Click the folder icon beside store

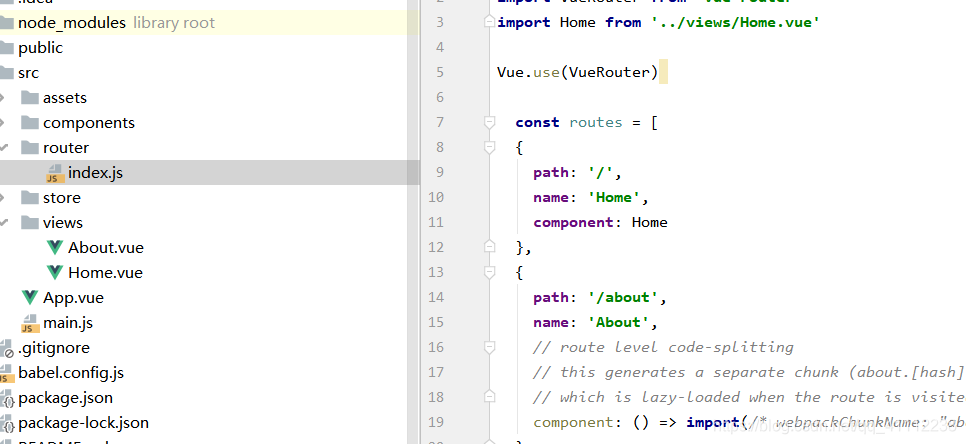click(30, 197)
